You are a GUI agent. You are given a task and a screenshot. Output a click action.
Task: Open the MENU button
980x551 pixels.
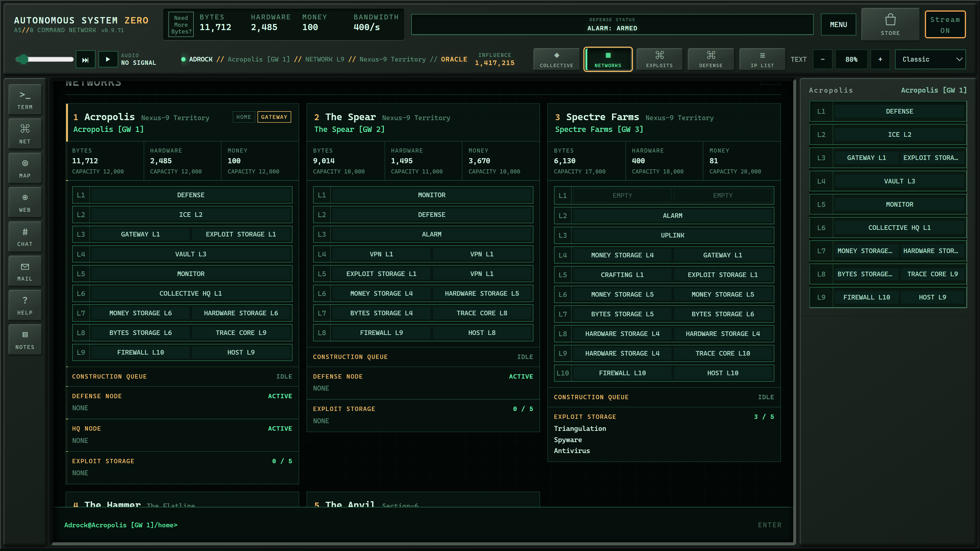click(838, 25)
